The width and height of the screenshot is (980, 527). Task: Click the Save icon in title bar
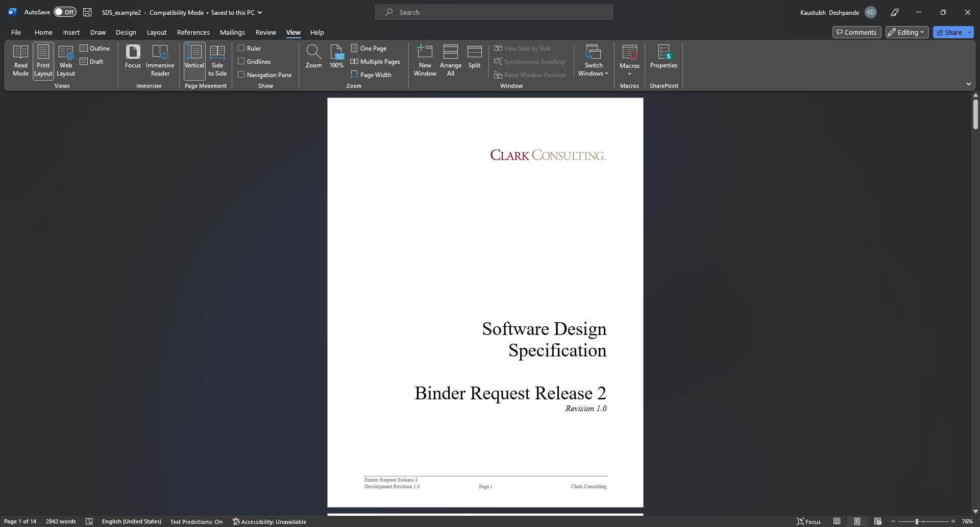point(87,12)
